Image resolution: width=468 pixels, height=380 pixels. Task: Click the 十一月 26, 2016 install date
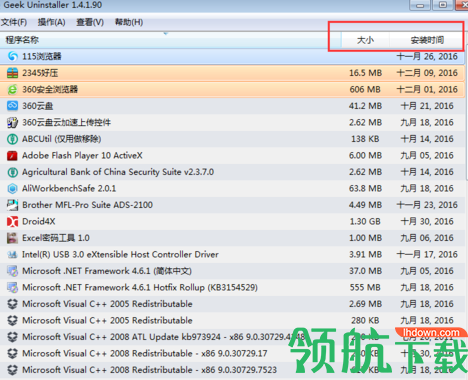coord(427,56)
